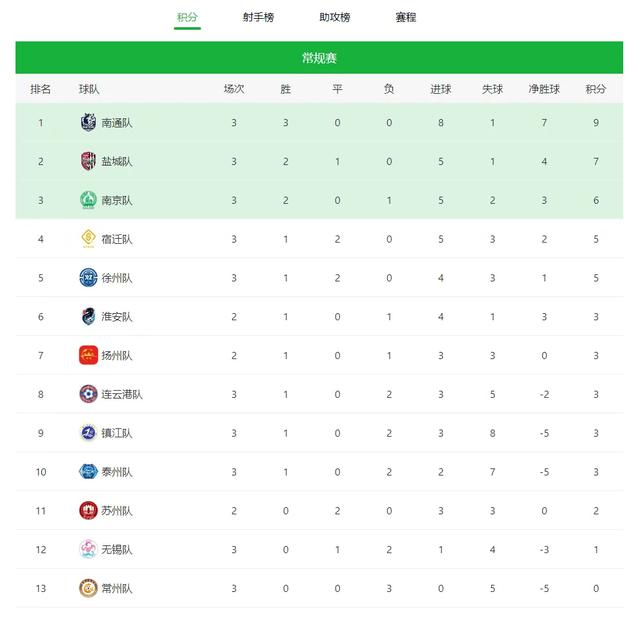
Task: Select the 积分 tab
Action: [x=187, y=18]
